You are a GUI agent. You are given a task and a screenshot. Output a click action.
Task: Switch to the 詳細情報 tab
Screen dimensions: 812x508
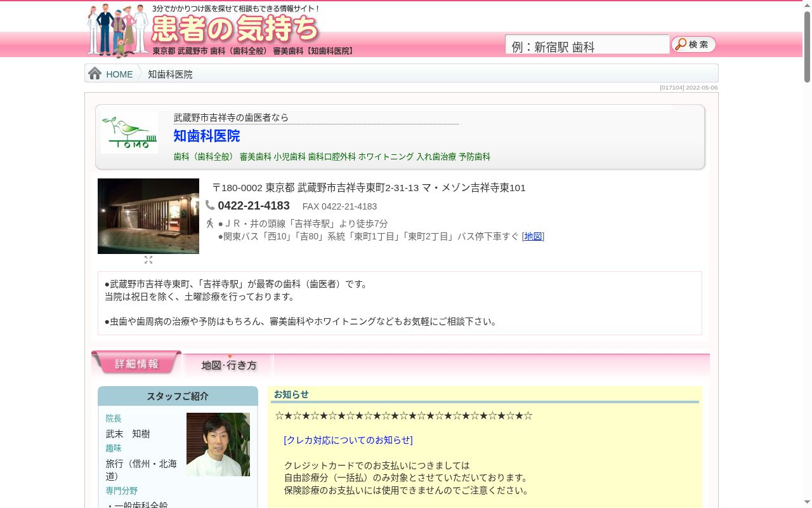[136, 363]
